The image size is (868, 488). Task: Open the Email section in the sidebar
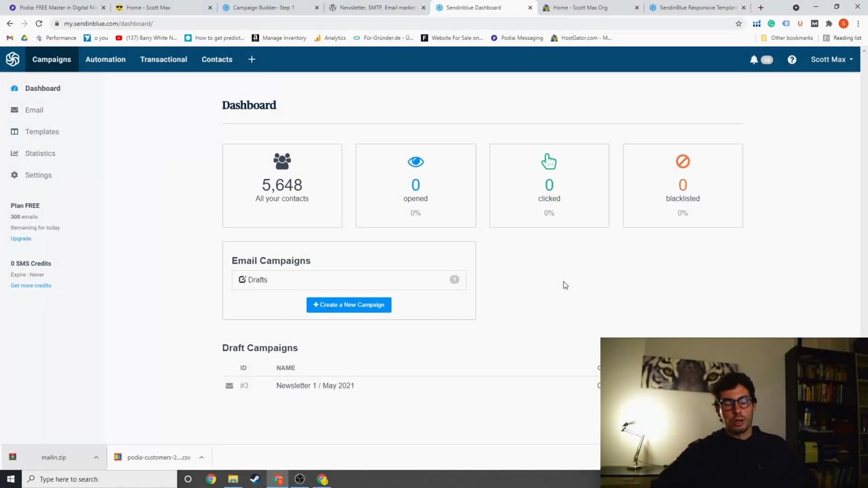34,110
